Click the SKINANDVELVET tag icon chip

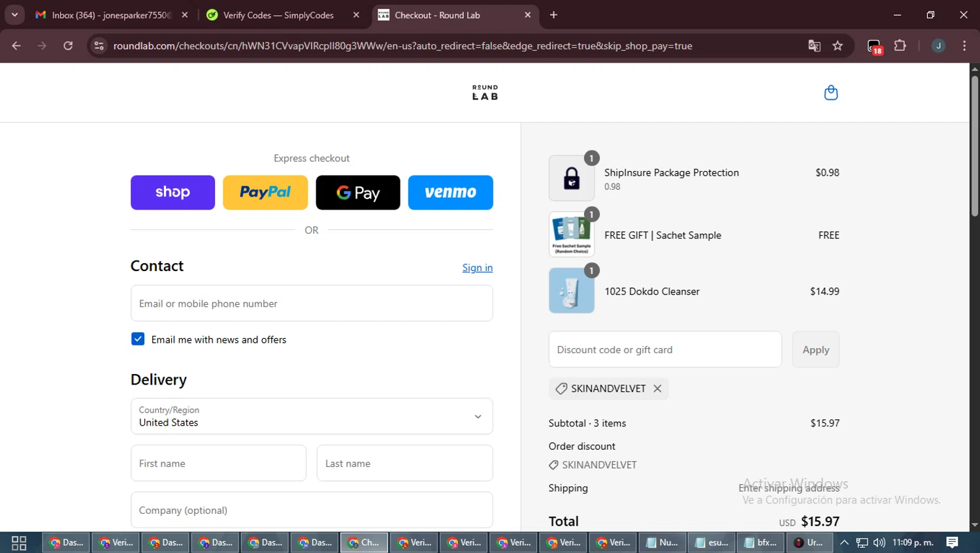561,388
